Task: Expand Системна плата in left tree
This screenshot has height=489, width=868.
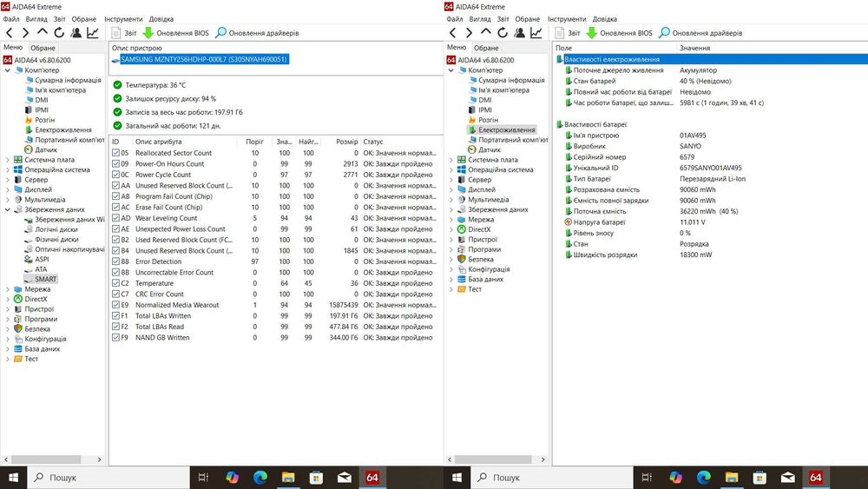Action: [x=8, y=160]
